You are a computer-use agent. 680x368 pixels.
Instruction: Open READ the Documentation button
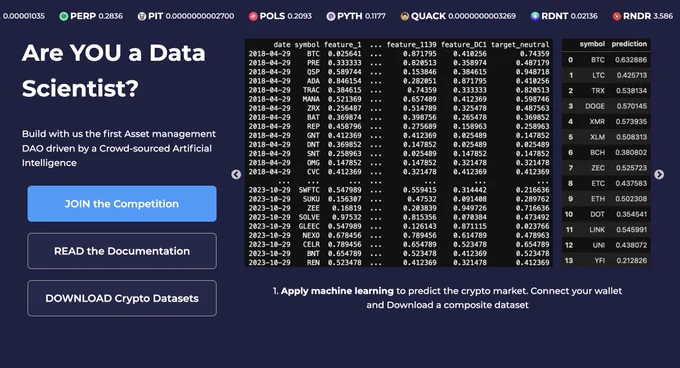pyautogui.click(x=122, y=251)
